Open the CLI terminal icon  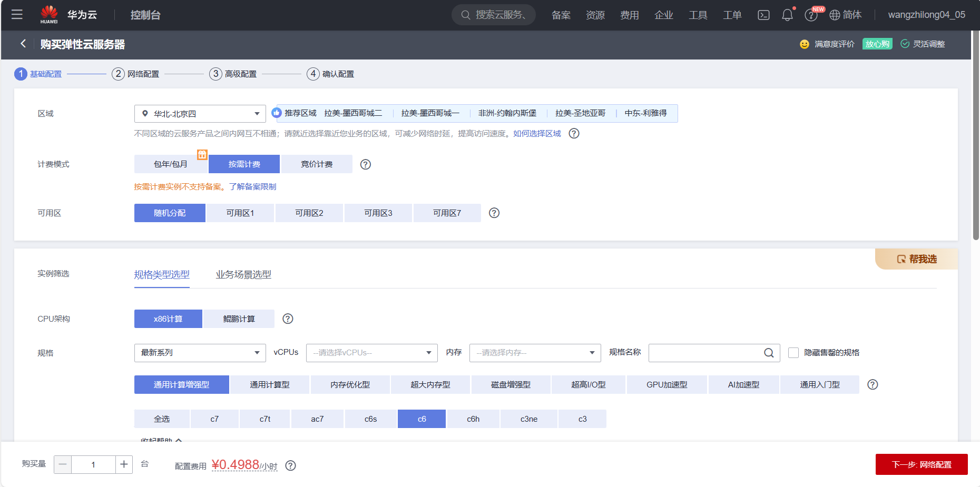pos(763,15)
